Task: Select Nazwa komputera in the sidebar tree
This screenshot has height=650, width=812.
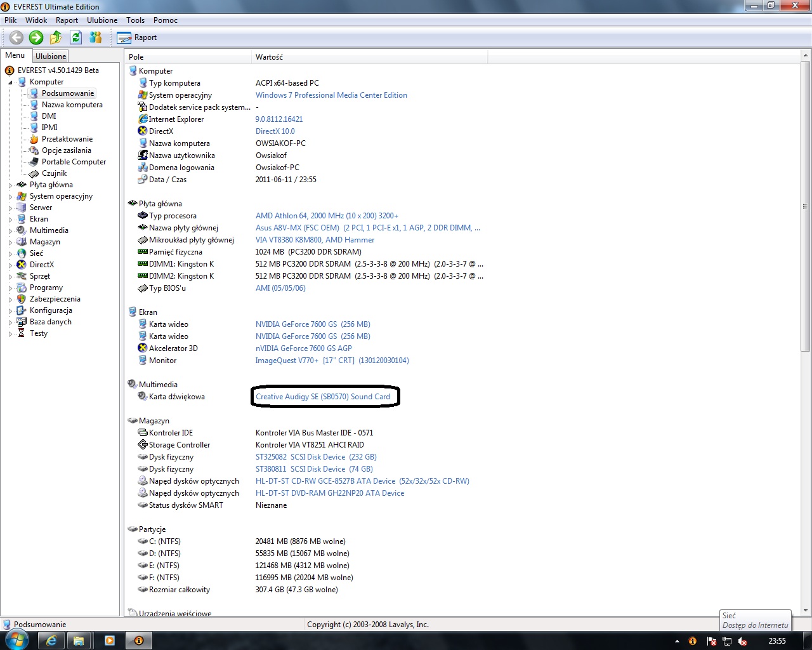Action: (72, 105)
